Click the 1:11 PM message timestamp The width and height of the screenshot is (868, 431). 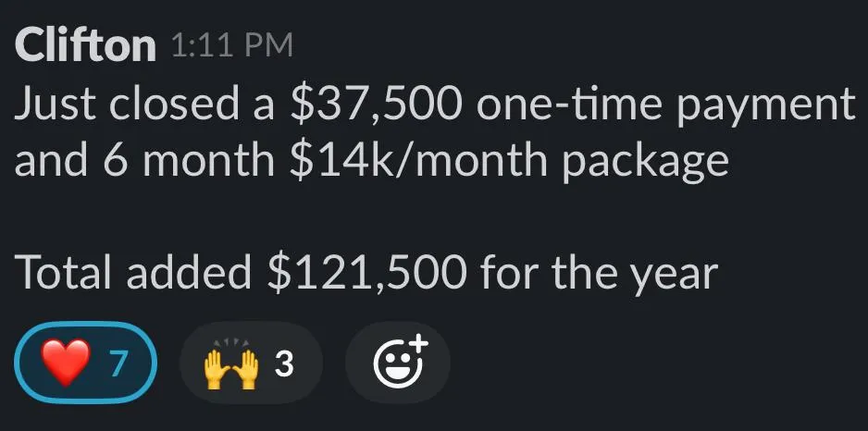(x=232, y=46)
